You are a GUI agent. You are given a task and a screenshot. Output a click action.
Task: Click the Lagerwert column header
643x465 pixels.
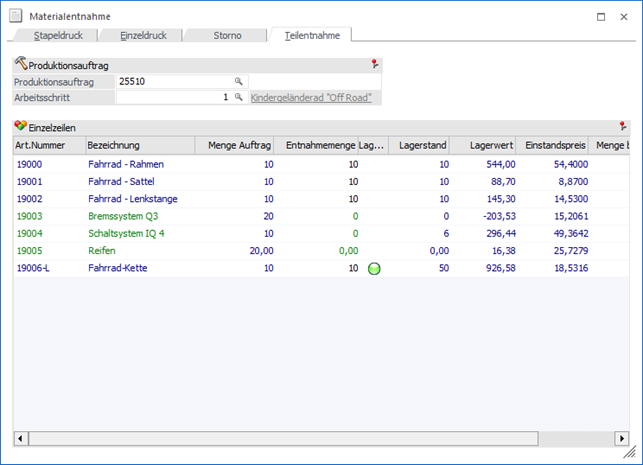coord(419,146)
